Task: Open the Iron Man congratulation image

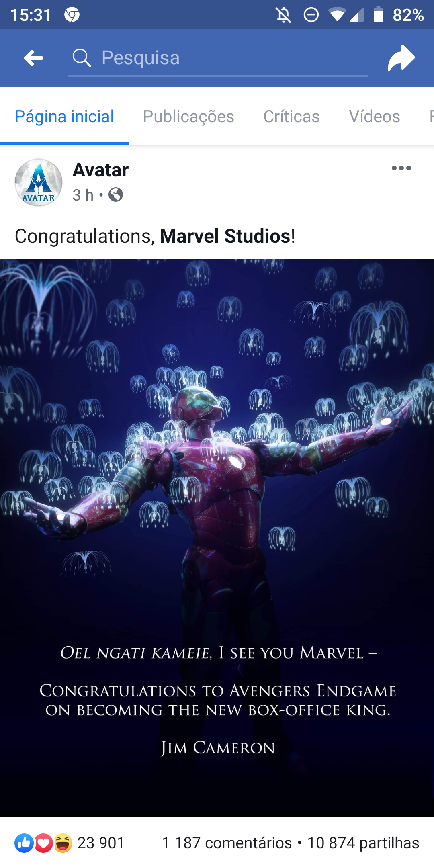Action: click(217, 538)
